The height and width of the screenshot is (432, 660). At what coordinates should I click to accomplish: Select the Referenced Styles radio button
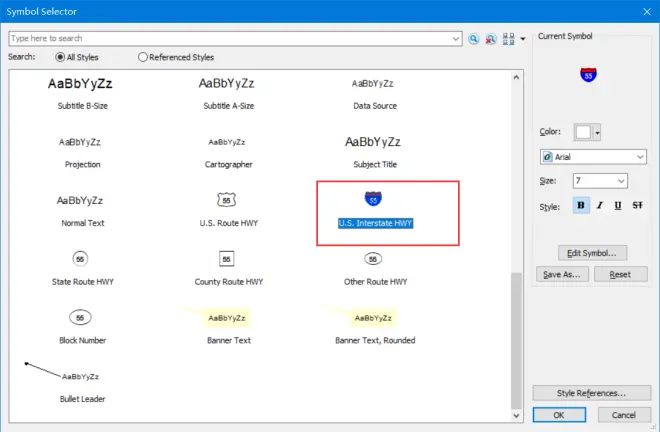(x=143, y=57)
